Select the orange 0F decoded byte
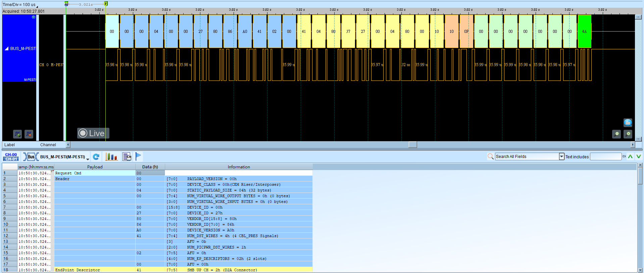This screenshot has width=644, height=273. click(466, 32)
